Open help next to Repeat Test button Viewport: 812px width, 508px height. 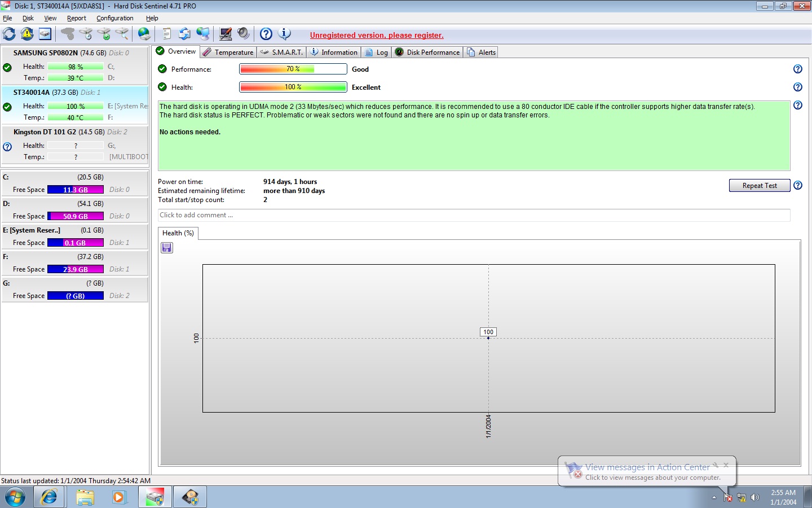[798, 185]
